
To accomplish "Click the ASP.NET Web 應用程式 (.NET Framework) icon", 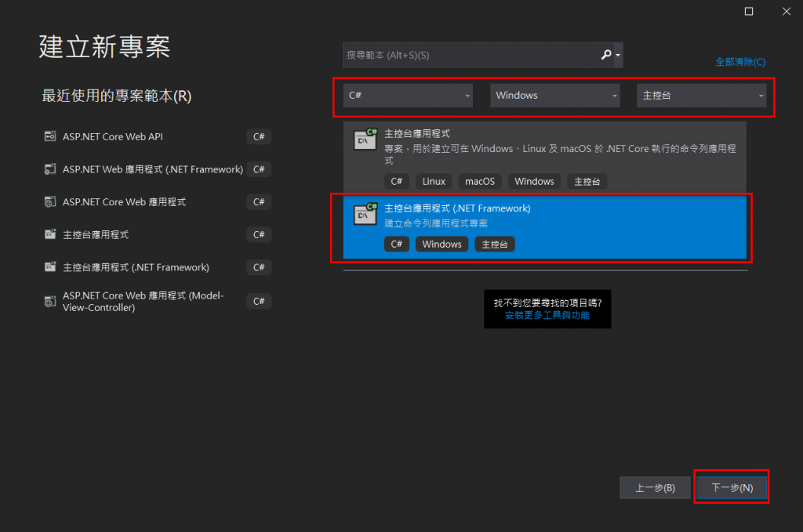I will point(50,168).
